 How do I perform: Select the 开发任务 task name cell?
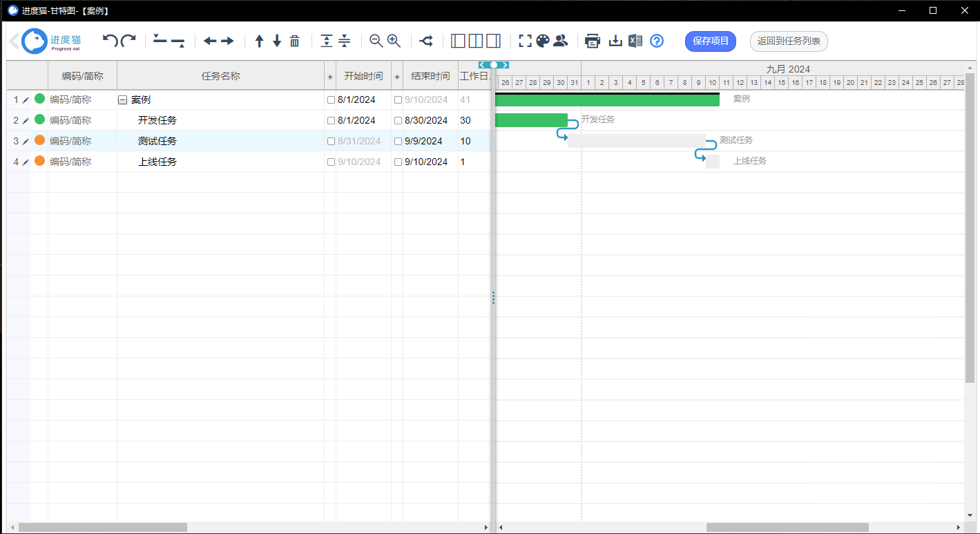[221, 120]
